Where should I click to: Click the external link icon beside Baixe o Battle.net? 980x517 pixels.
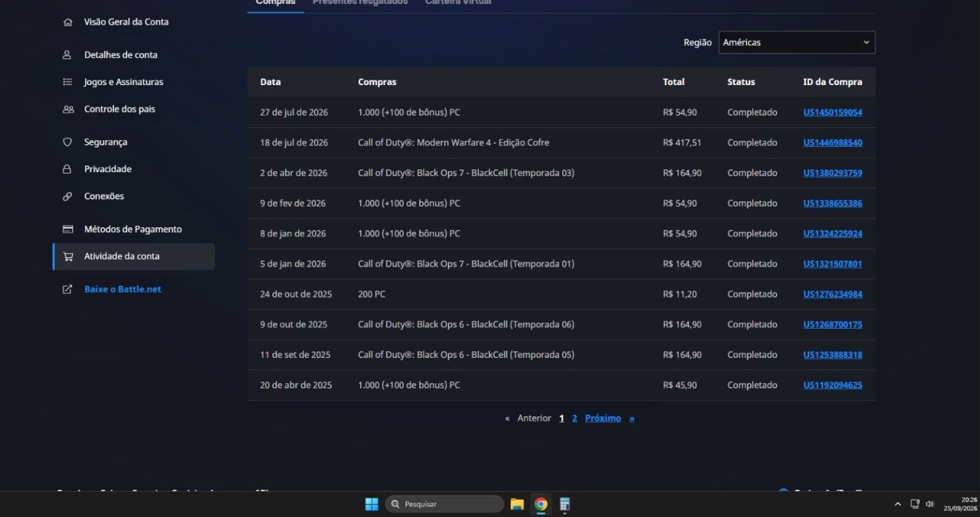tap(67, 289)
